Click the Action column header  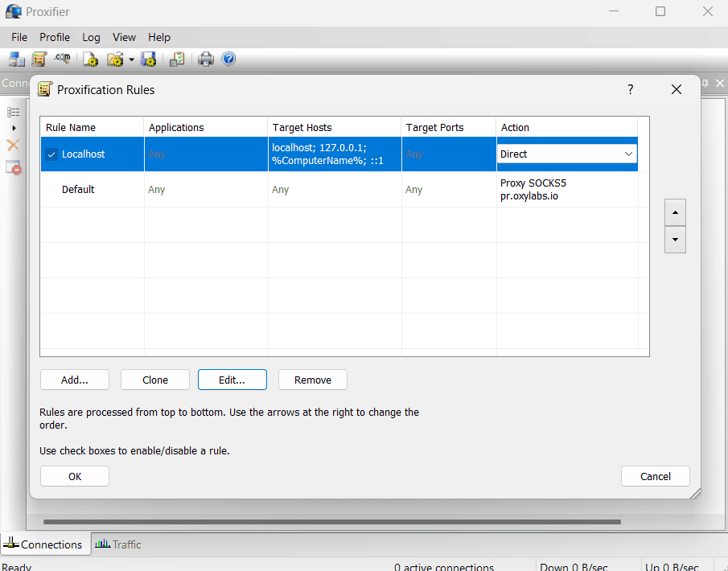tap(567, 127)
